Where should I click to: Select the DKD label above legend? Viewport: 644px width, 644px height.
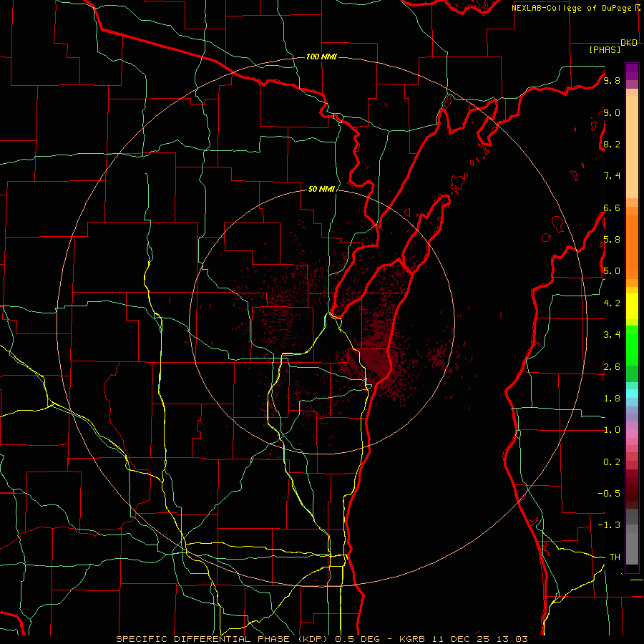tap(629, 43)
